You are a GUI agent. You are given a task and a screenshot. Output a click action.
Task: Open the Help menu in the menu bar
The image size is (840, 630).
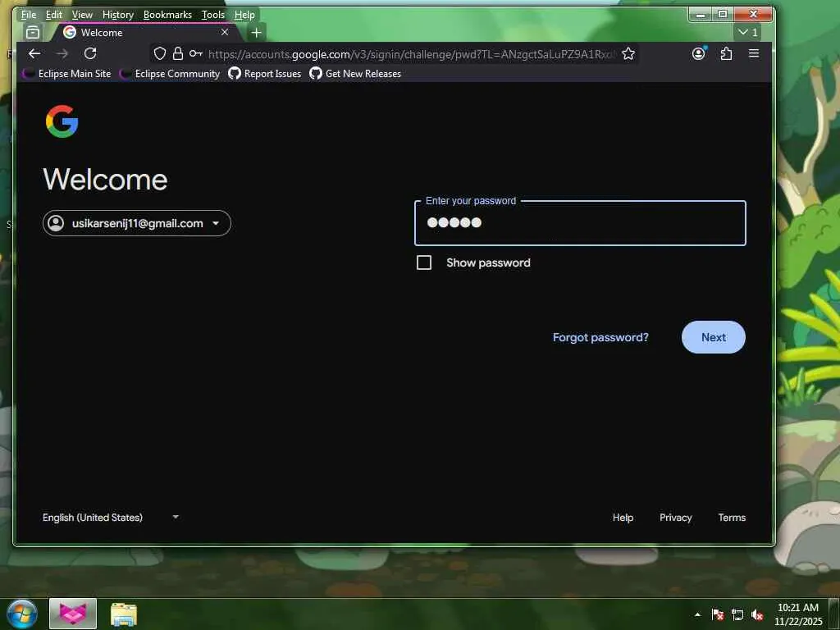244,15
